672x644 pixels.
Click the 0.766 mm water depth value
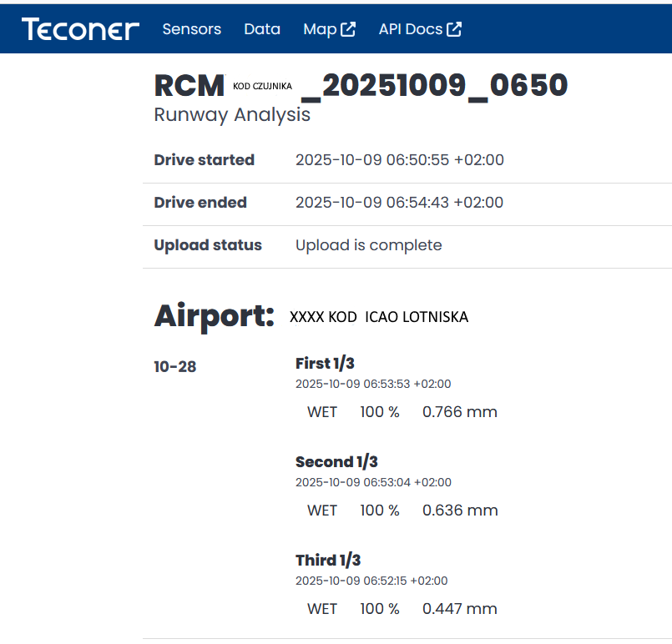459,412
